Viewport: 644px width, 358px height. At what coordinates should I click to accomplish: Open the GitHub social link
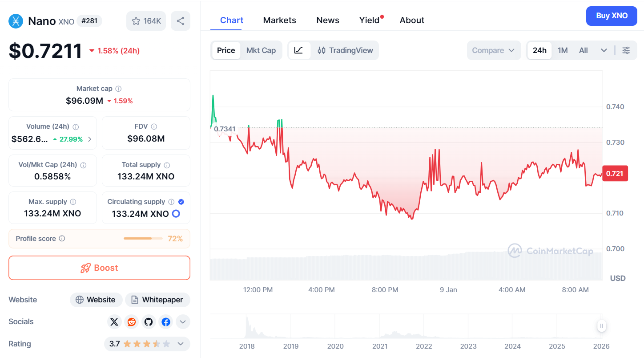pos(149,321)
